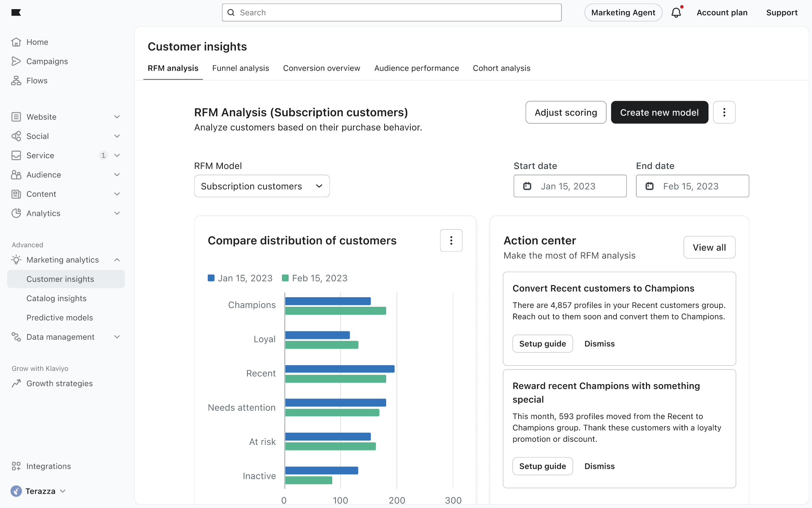The image size is (812, 508).
Task: Select Catalog insights in sidebar
Action: click(x=56, y=298)
